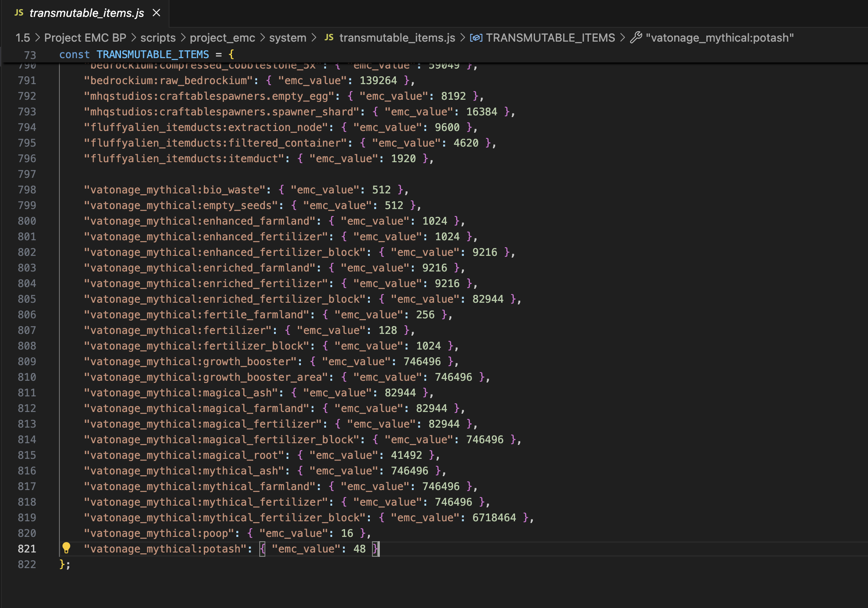
Task: Click the value 9216 for enhanced_fertilizer_block
Action: click(x=485, y=252)
